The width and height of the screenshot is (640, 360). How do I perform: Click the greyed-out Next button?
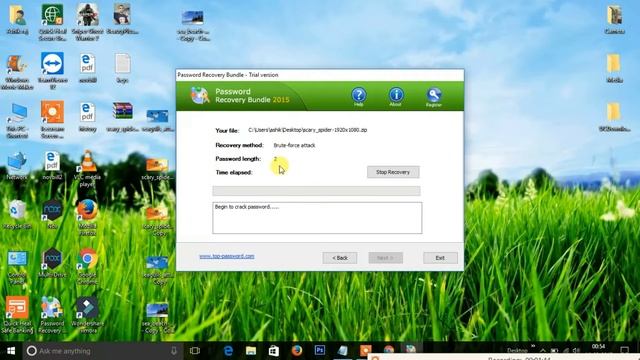(385, 258)
